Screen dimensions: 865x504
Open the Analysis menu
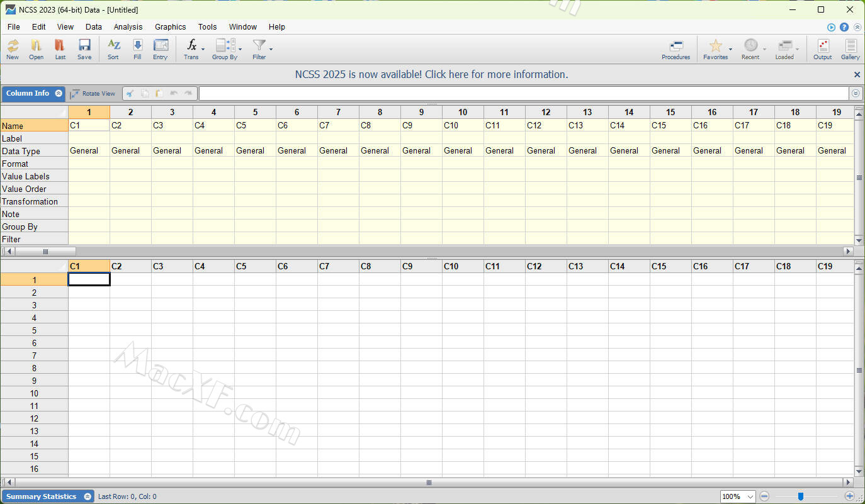[x=128, y=27]
